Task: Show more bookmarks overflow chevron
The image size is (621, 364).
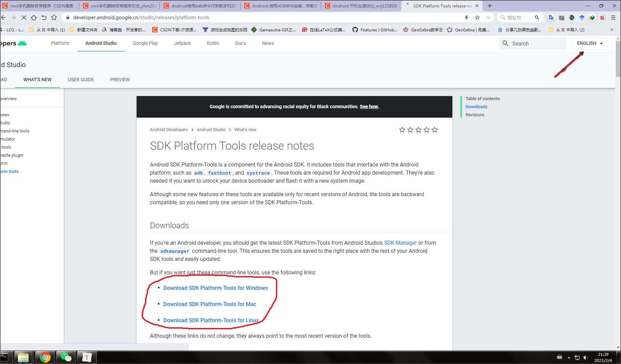Action: tap(612, 30)
